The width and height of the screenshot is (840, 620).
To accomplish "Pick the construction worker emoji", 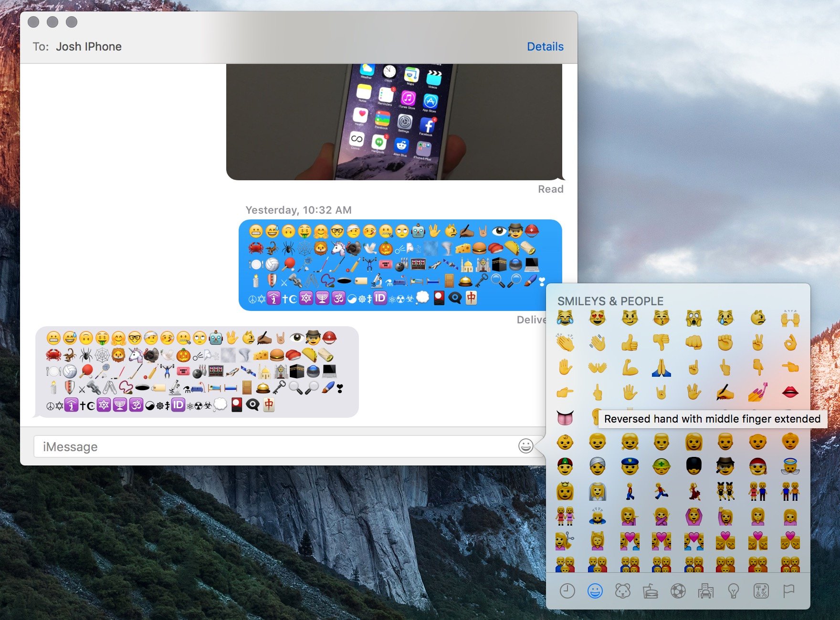I will (x=661, y=466).
